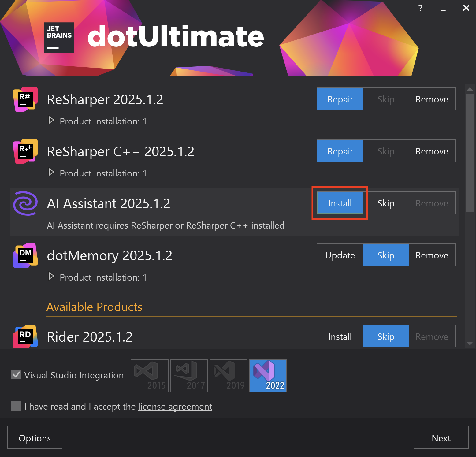Click the ReSharper C++ 2025.1.2 title
This screenshot has height=457, width=476.
121,151
